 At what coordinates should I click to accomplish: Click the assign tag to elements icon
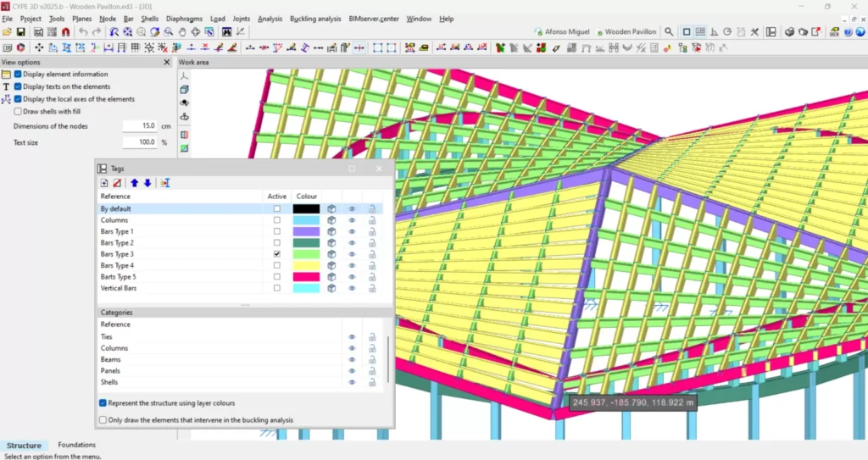165,183
